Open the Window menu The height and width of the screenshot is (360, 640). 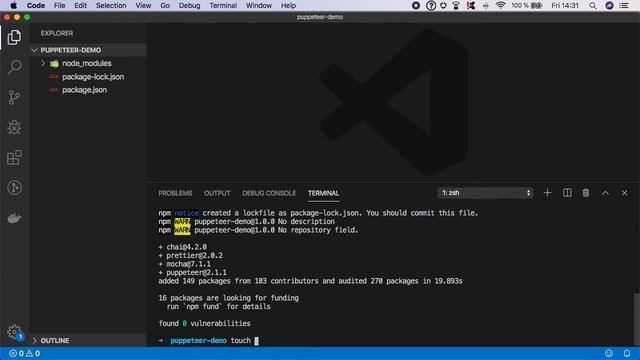[x=259, y=6]
